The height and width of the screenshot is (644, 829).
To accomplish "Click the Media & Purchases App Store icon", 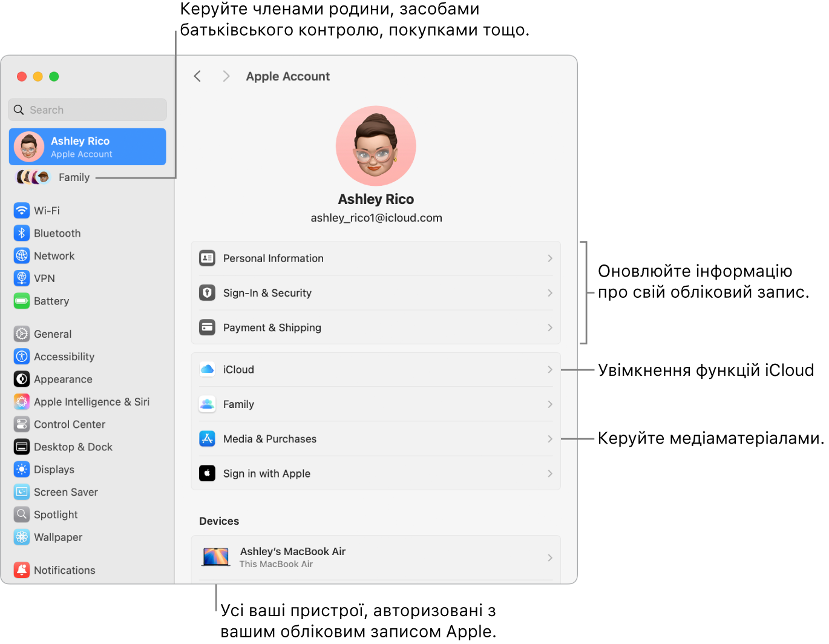I will tap(207, 439).
